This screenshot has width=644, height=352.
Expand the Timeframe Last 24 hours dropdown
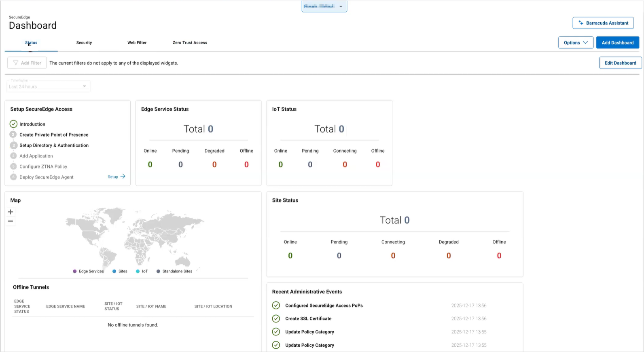pos(49,86)
